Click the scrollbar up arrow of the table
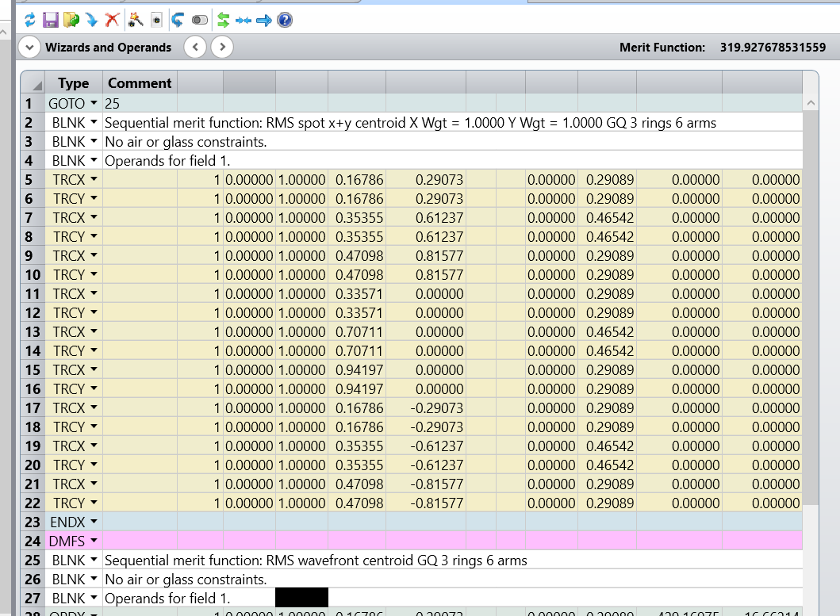Screen dimensions: 840x616 pyautogui.click(x=811, y=103)
